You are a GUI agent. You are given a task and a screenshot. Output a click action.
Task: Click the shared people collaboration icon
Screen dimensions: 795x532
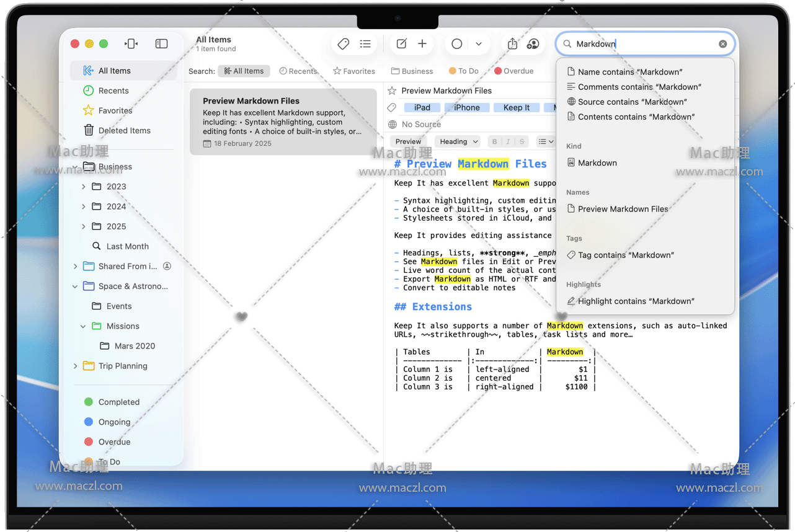[533, 44]
